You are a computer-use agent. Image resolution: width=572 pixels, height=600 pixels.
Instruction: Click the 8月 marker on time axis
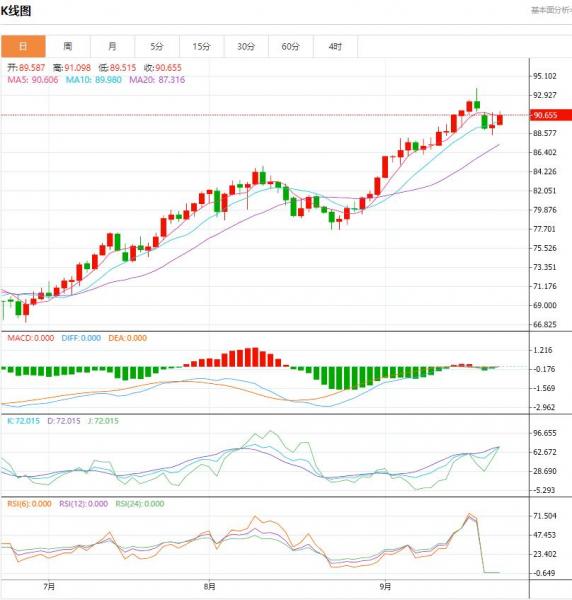coord(209,587)
